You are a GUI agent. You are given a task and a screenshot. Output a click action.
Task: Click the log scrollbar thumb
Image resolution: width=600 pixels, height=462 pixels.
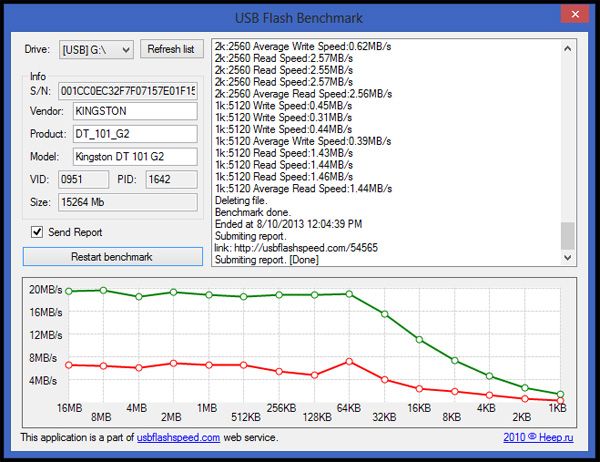568,235
